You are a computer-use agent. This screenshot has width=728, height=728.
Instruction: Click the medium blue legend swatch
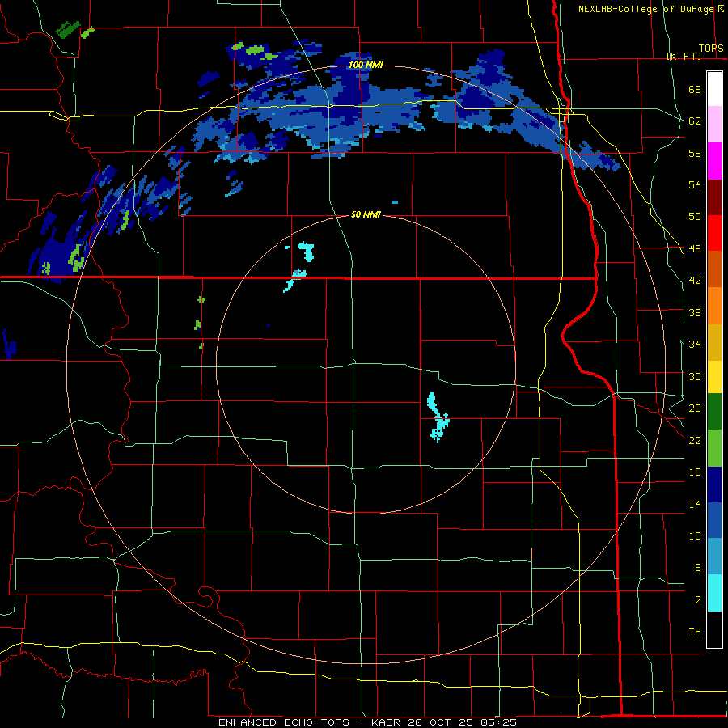coord(714,520)
